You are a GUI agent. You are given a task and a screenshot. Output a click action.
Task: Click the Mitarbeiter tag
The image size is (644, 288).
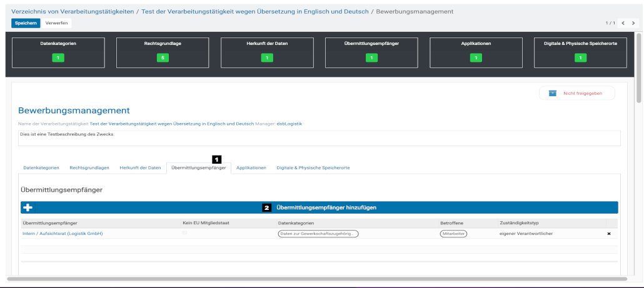453,234
